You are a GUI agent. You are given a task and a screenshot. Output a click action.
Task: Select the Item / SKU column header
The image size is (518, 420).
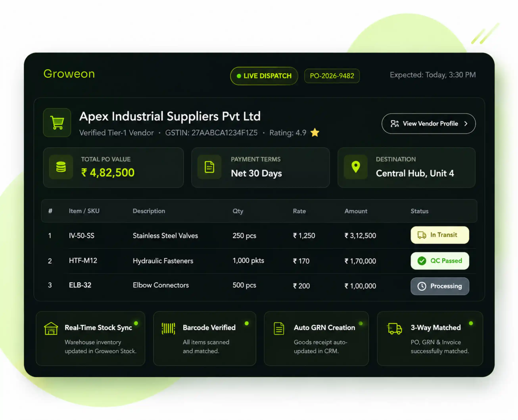pyautogui.click(x=84, y=211)
